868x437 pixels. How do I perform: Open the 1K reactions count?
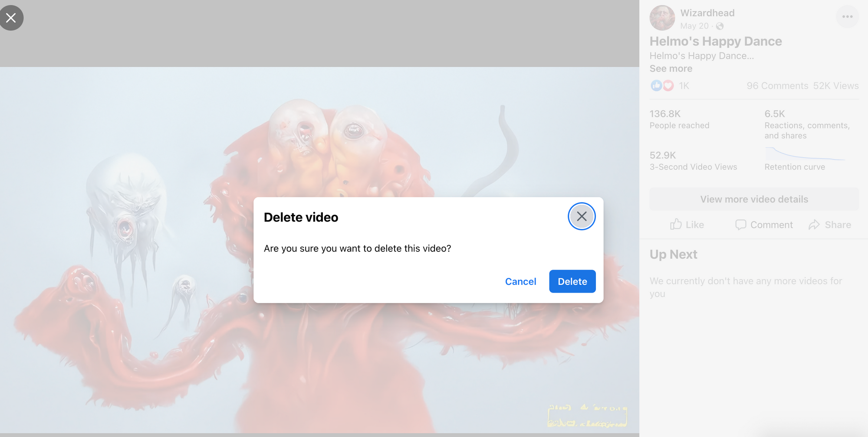click(x=684, y=86)
